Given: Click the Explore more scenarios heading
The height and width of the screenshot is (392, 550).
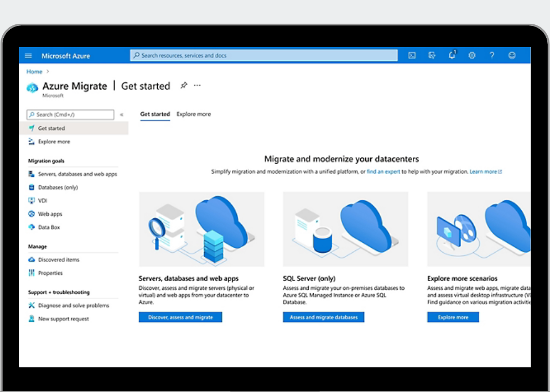Looking at the screenshot, I should (x=463, y=279).
